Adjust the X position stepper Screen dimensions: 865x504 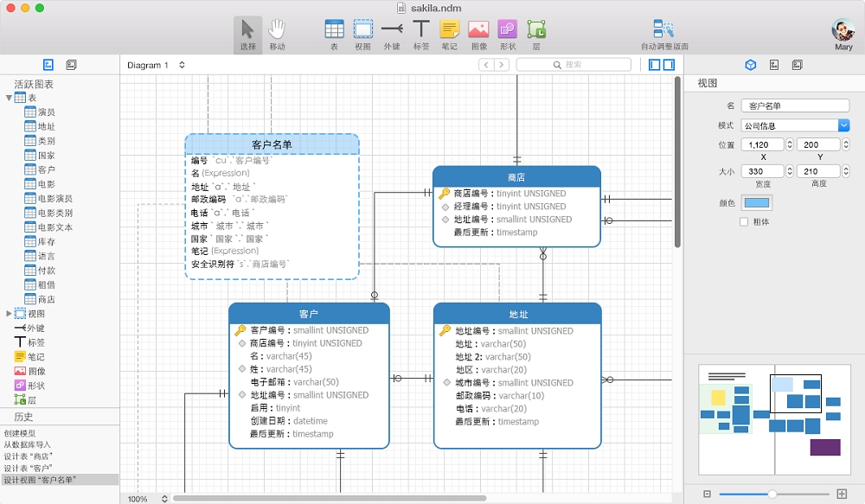790,144
